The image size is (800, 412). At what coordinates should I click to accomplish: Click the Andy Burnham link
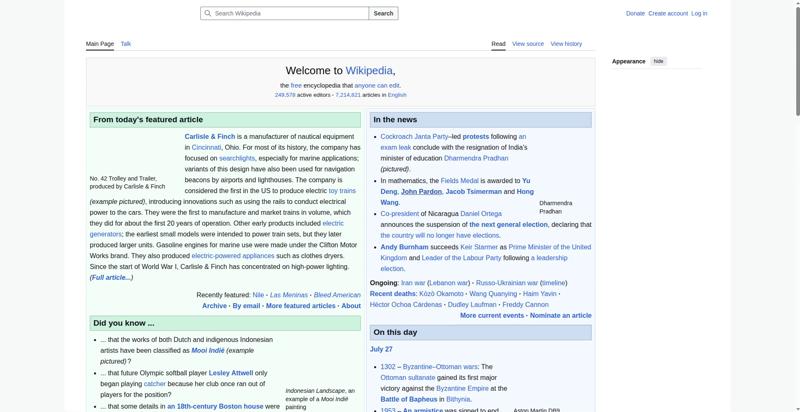[x=404, y=247]
